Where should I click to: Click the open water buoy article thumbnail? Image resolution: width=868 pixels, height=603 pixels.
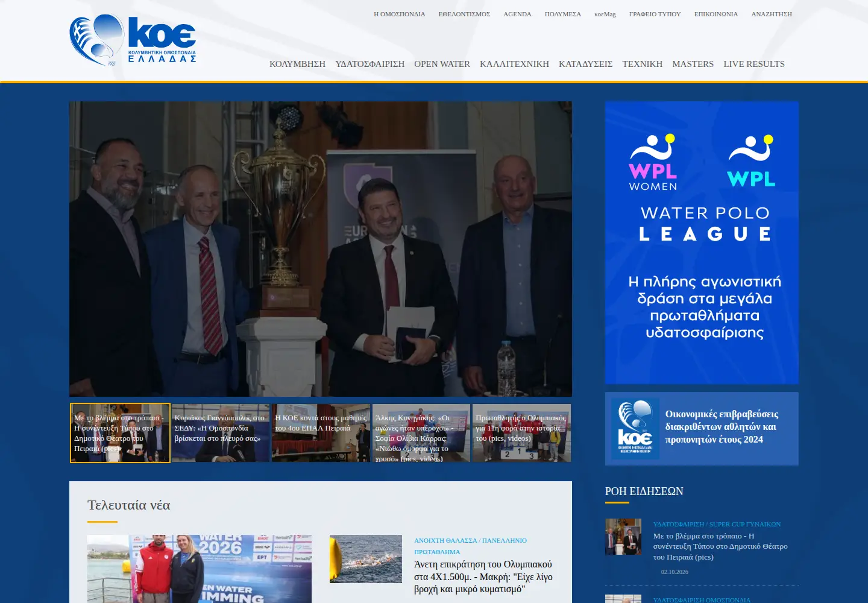click(x=366, y=559)
